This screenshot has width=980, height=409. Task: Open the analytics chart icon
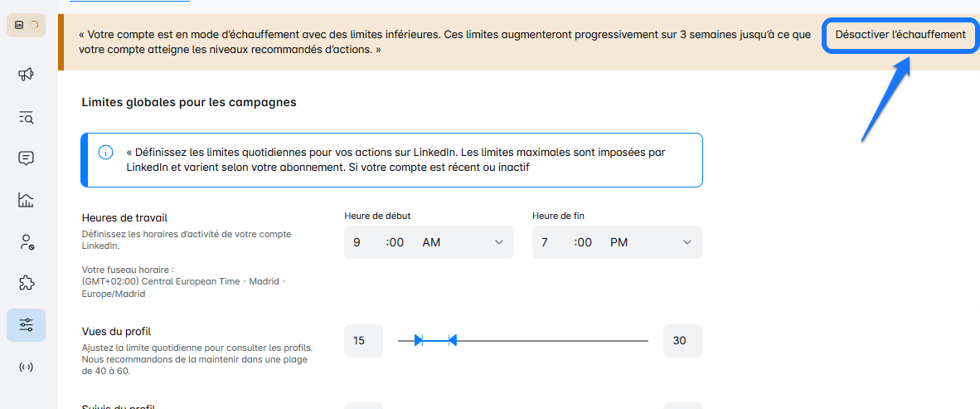pyautogui.click(x=26, y=200)
